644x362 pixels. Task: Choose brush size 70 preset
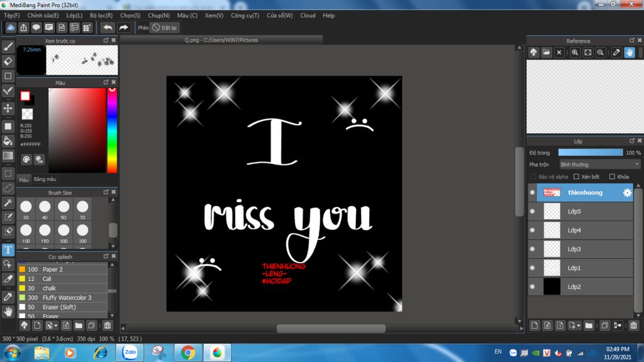click(82, 210)
